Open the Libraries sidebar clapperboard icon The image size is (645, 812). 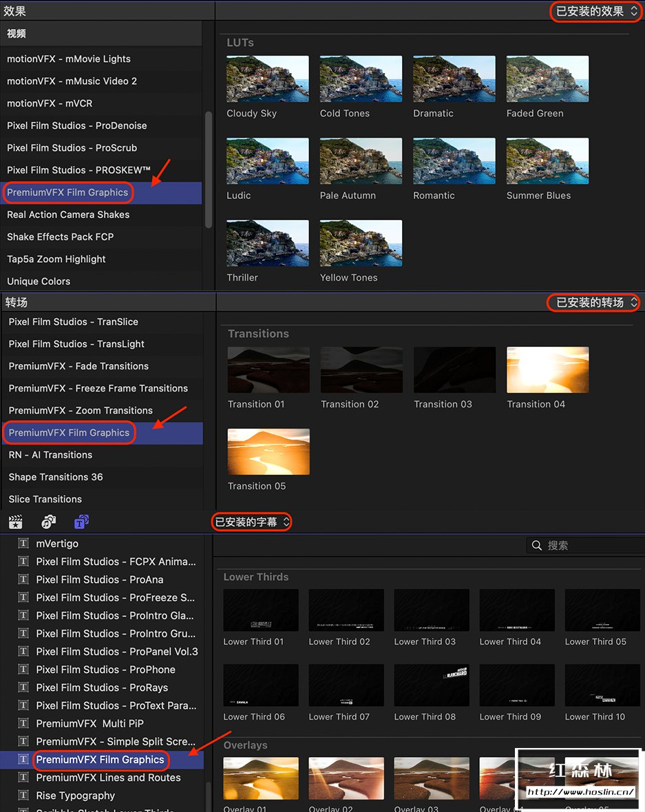click(x=16, y=522)
